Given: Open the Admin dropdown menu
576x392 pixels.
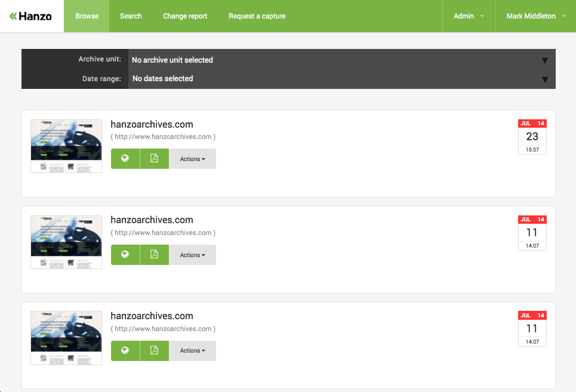Looking at the screenshot, I should [469, 16].
